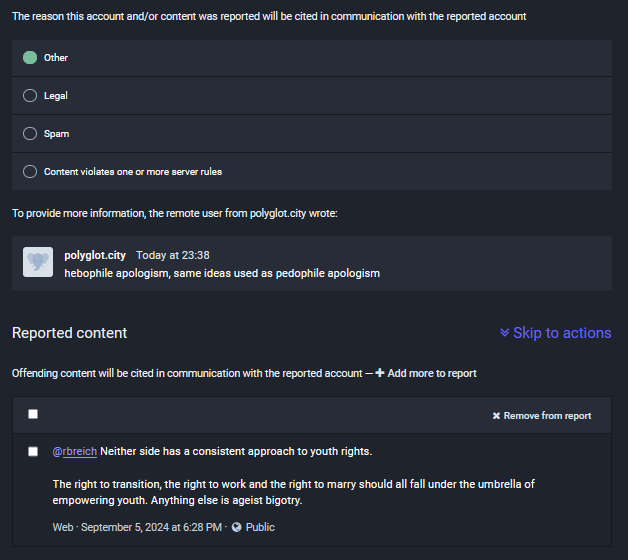This screenshot has width=628, height=560.
Task: Choose the Legal radio option
Action: [x=30, y=96]
